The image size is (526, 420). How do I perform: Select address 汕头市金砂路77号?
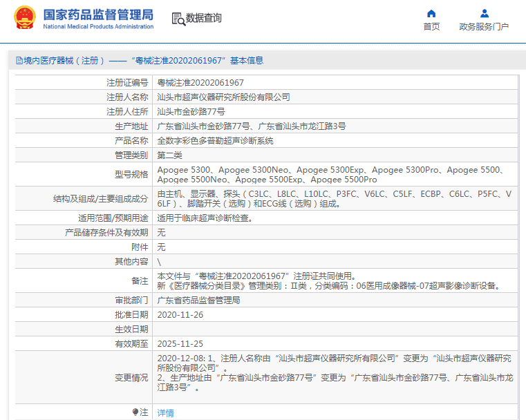tap(191, 112)
